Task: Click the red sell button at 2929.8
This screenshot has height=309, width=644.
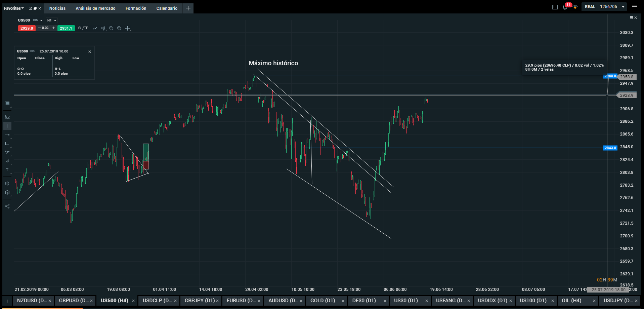Action: coord(27,28)
